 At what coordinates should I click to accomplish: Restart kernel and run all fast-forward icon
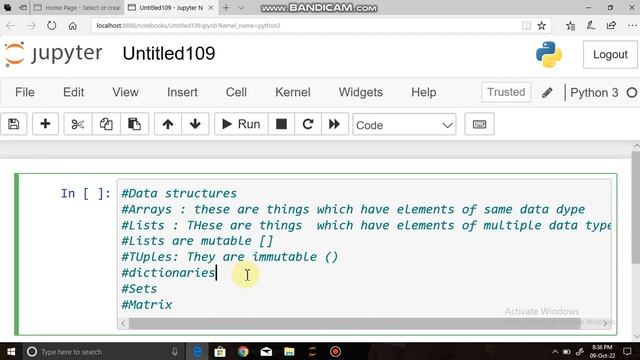[x=335, y=124]
